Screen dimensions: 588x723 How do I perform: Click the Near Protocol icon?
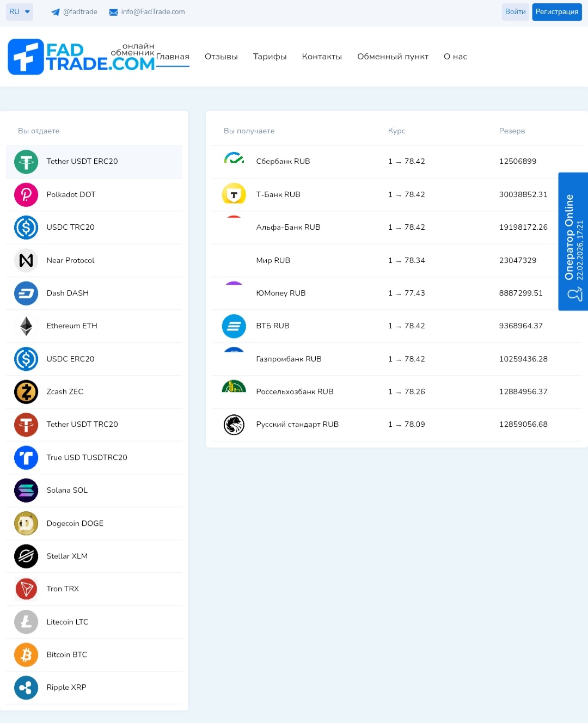pos(26,260)
